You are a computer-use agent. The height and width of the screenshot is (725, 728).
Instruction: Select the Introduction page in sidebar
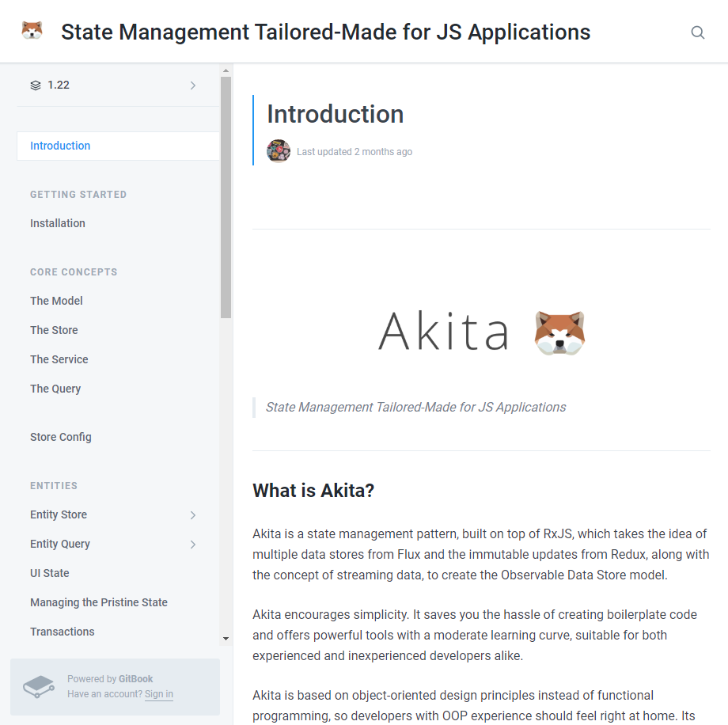pos(118,146)
